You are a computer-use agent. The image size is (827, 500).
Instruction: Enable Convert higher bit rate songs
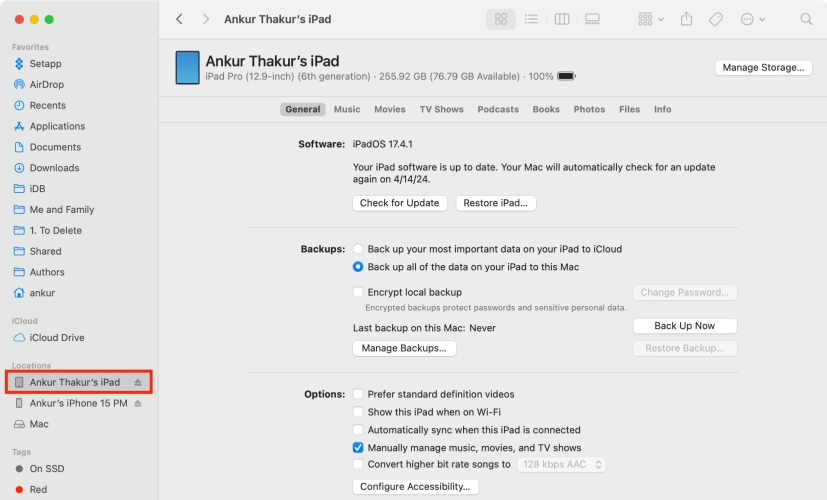pos(358,464)
